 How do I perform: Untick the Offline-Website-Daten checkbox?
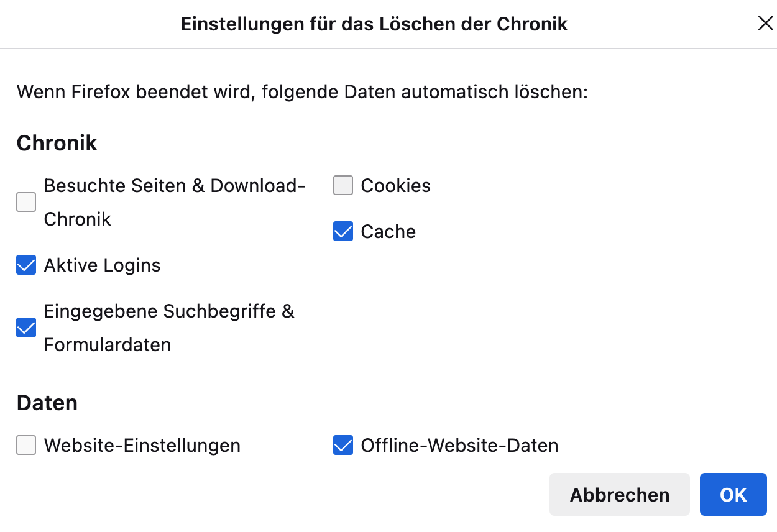[343, 445]
